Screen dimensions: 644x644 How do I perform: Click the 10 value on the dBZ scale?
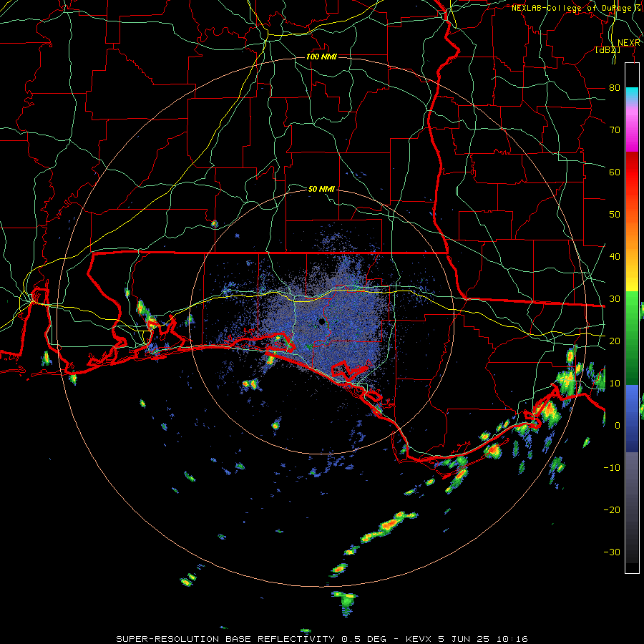[615, 384]
